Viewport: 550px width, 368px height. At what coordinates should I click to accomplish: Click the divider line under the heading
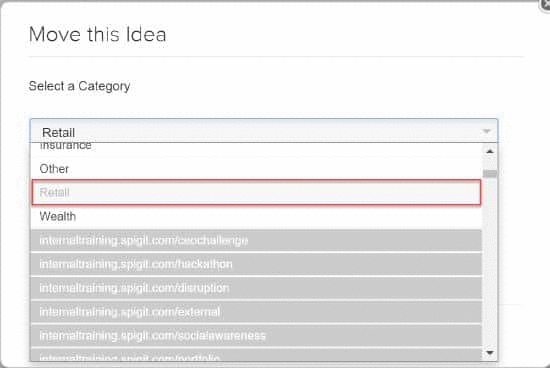click(x=276, y=56)
